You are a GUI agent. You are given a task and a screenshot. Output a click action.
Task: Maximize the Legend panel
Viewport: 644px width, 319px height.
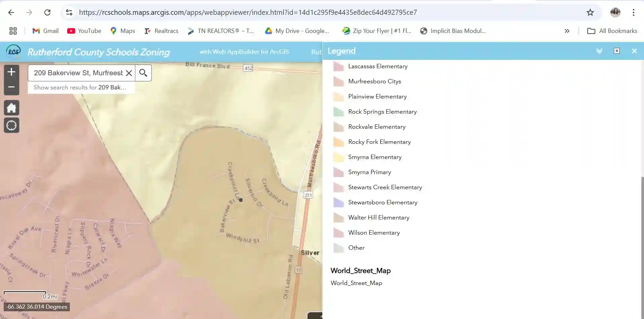click(617, 51)
